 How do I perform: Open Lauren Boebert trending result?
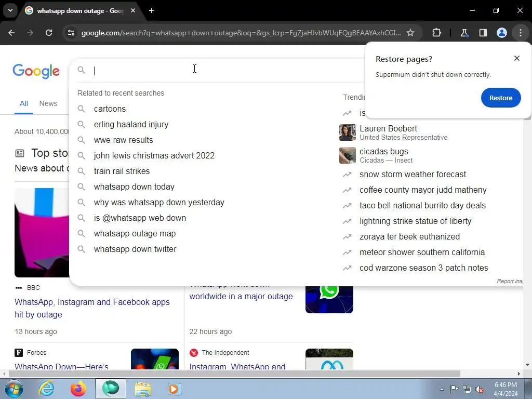point(403,132)
